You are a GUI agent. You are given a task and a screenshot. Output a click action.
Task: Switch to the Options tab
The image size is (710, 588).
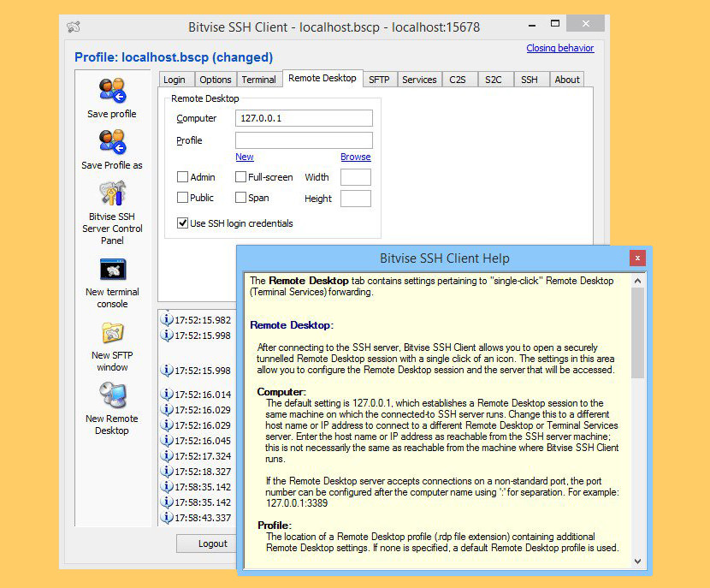click(216, 80)
